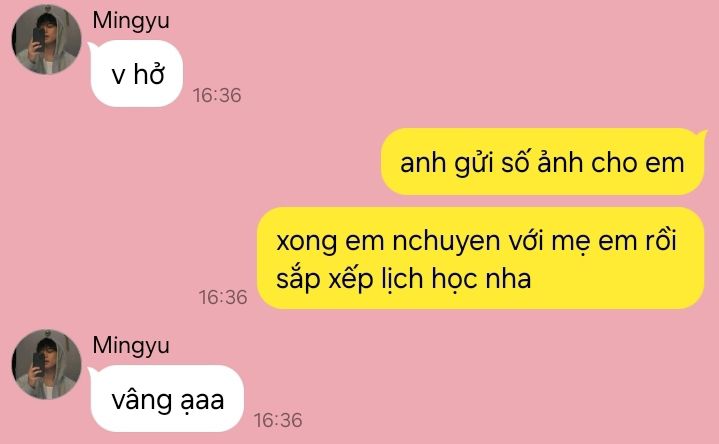Click the Mingyu name above "vâng ạaa"

[131, 346]
